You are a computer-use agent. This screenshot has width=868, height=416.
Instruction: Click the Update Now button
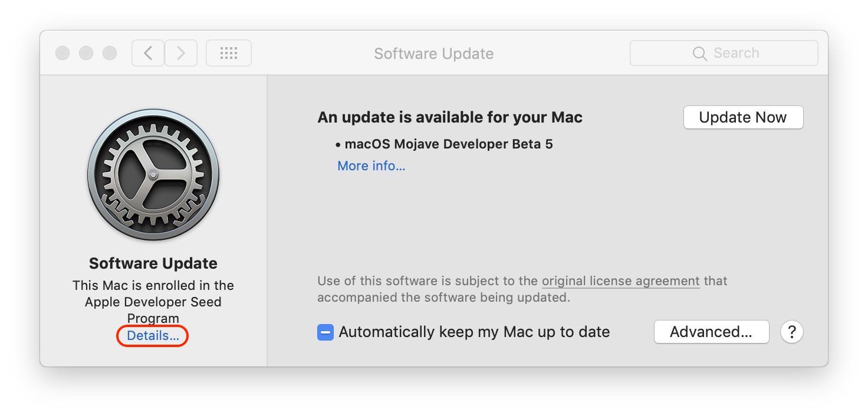click(743, 117)
